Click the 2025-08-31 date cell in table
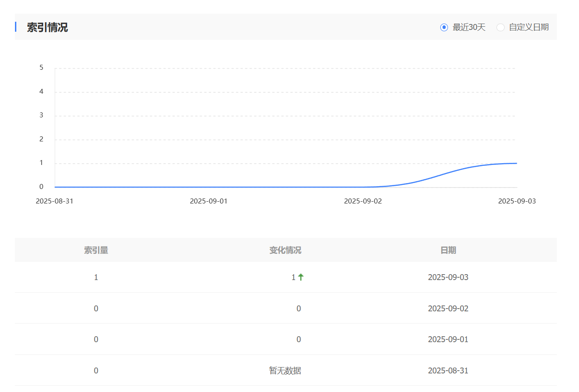Viewport: 579px width, 392px height. pos(448,371)
